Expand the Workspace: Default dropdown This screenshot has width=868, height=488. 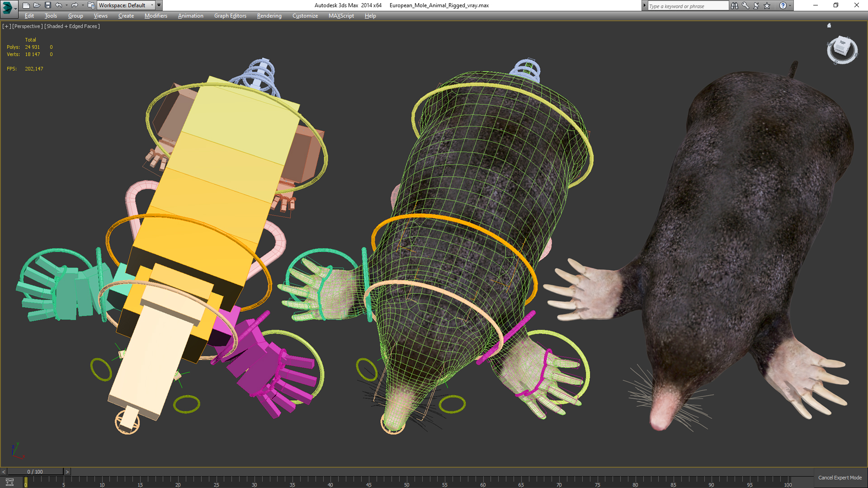(152, 5)
